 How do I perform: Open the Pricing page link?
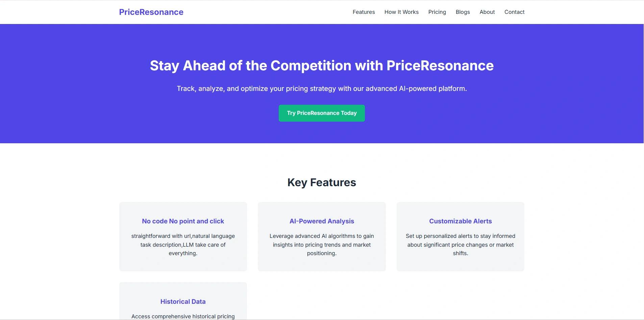437,12
